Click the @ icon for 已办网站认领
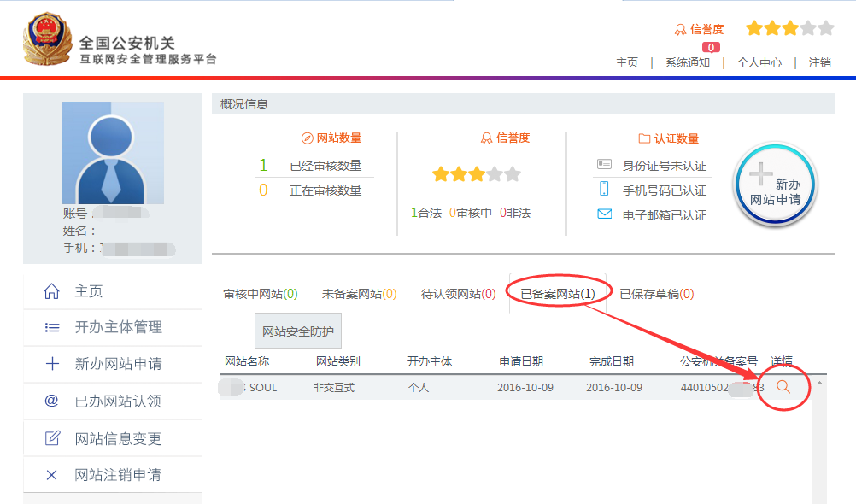 coord(51,401)
